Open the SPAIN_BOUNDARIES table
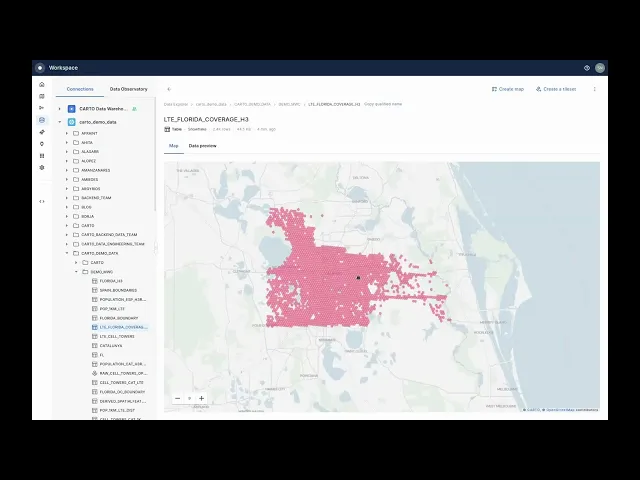The height and width of the screenshot is (480, 640). (118, 290)
